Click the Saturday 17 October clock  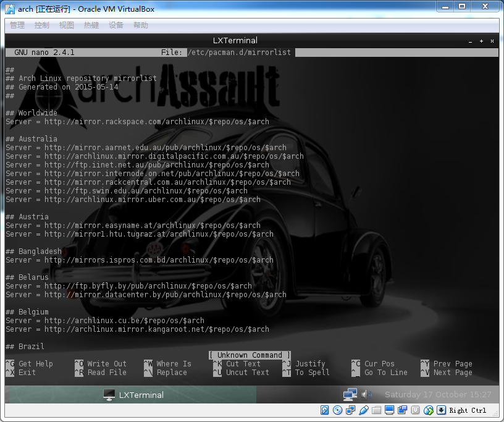click(x=438, y=395)
